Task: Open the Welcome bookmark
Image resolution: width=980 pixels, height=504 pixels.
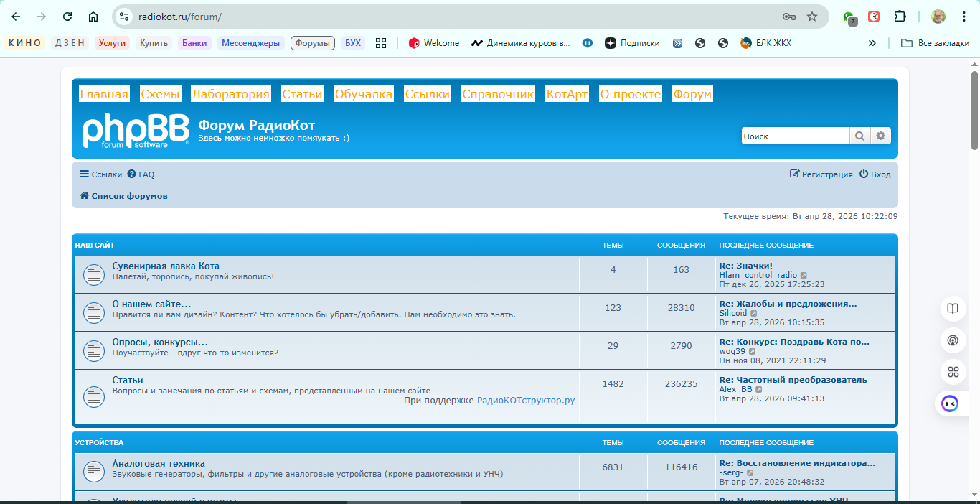Action: 434,43
